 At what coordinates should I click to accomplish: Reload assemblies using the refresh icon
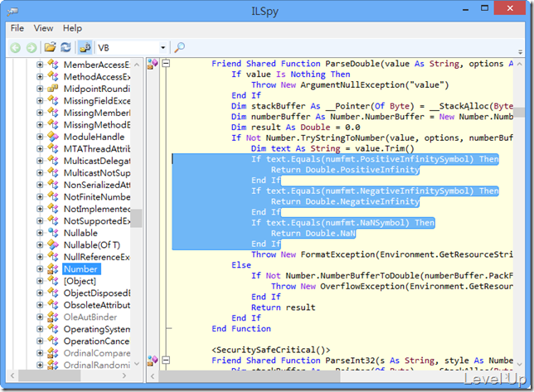click(x=66, y=47)
